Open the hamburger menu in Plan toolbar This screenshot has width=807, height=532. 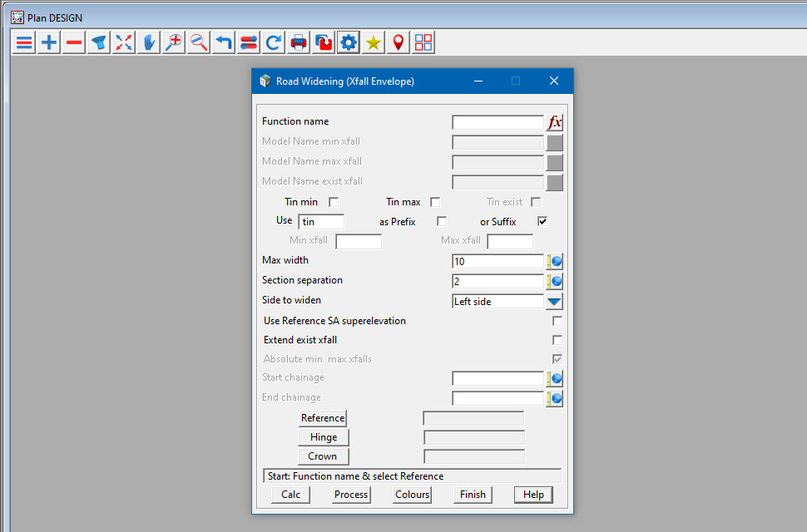(x=25, y=42)
